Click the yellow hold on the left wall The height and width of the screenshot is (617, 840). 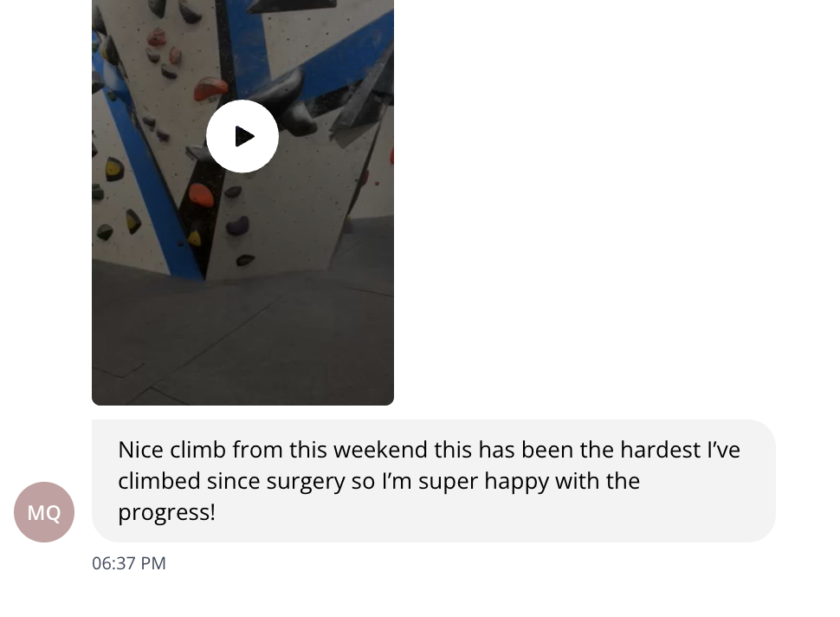point(114,168)
